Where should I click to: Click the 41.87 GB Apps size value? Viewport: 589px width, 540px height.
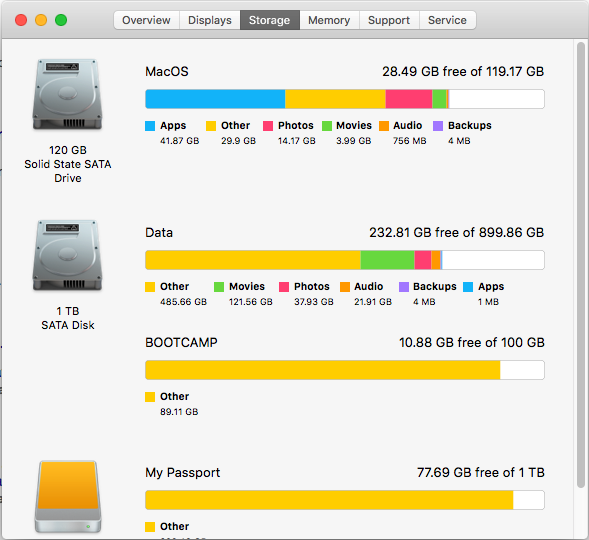coord(180,141)
